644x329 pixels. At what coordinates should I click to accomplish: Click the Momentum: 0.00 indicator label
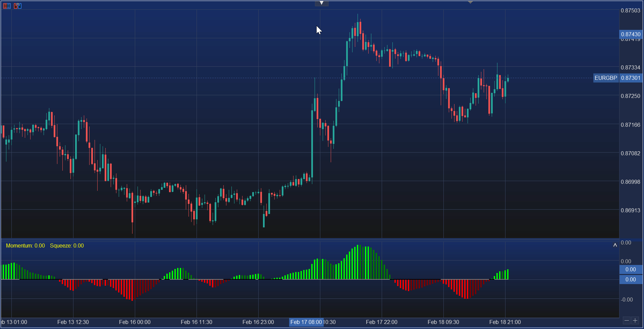coord(25,245)
